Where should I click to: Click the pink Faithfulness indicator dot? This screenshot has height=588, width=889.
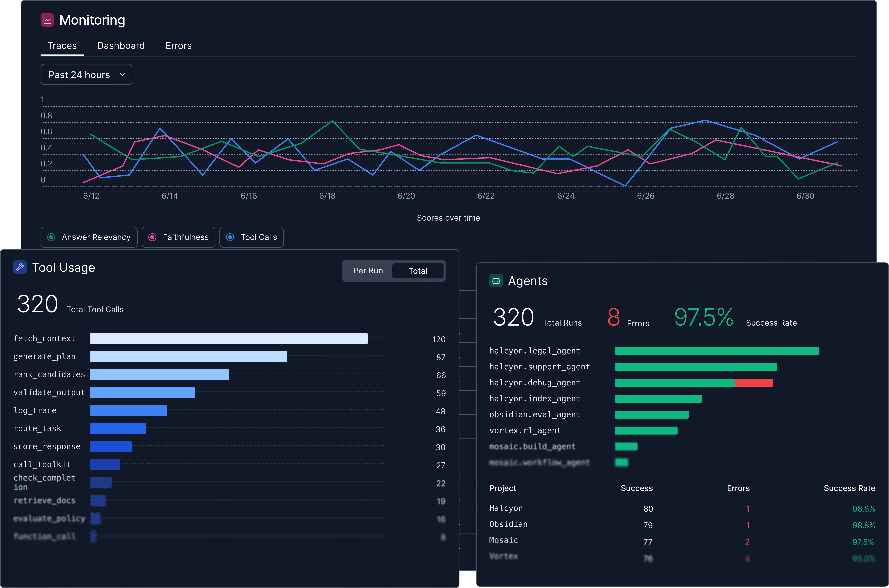[152, 237]
